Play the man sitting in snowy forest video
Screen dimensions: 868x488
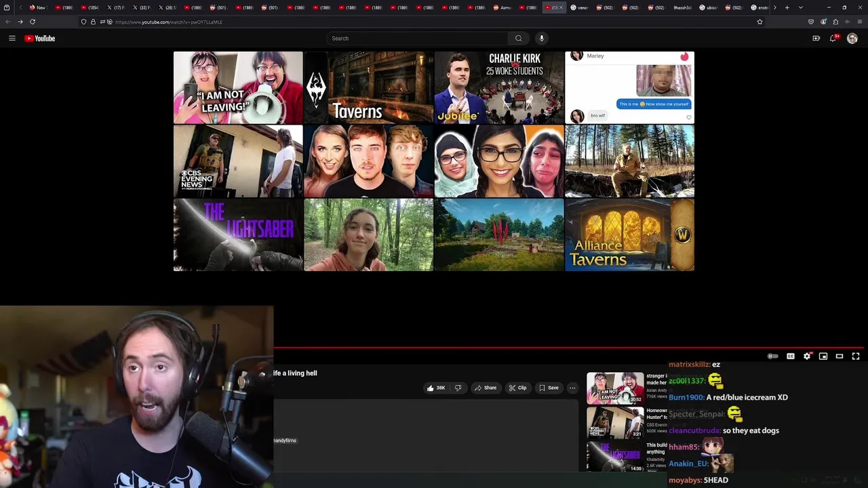[x=629, y=161]
